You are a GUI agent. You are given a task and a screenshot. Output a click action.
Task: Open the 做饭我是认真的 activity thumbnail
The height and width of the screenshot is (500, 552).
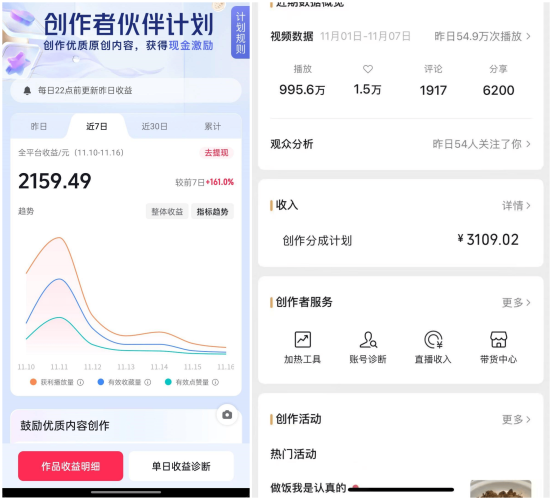click(501, 489)
